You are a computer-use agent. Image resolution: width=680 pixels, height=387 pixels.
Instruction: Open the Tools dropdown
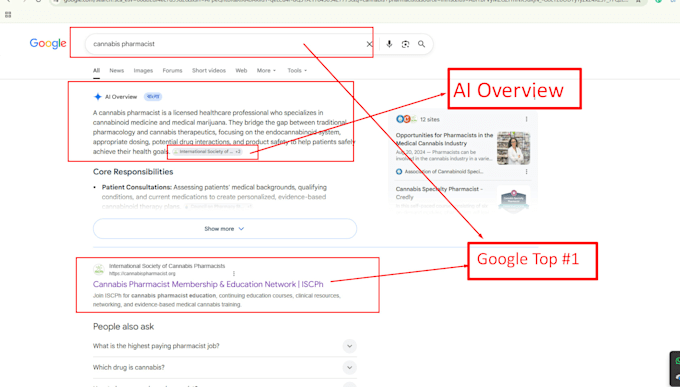click(297, 70)
